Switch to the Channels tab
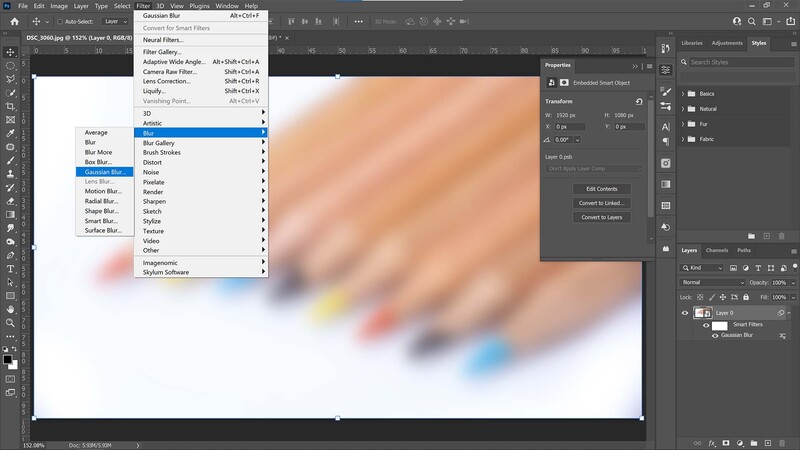Viewport: 800px width, 450px height. pos(717,250)
